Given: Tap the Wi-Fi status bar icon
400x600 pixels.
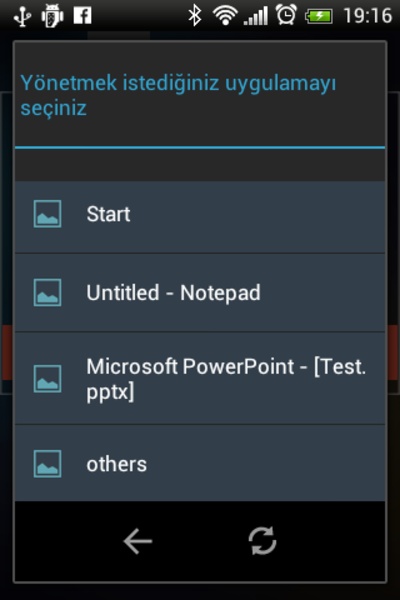Looking at the screenshot, I should pos(225,16).
